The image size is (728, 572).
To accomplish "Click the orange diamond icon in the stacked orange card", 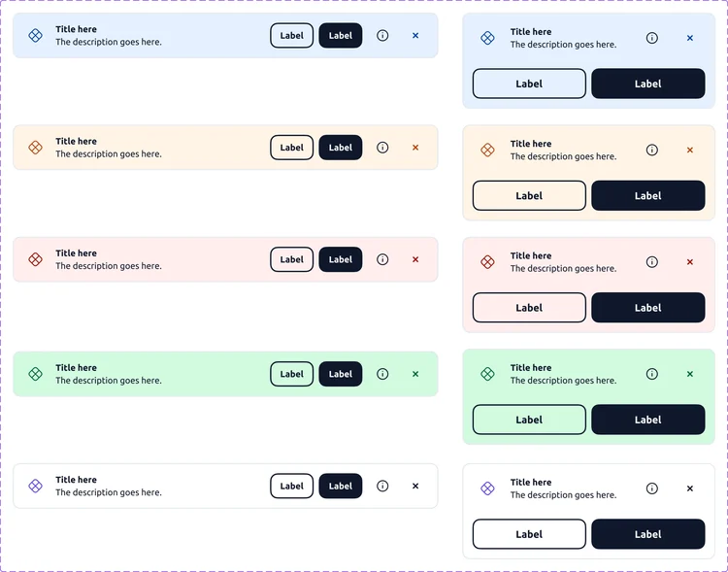I will 487,150.
